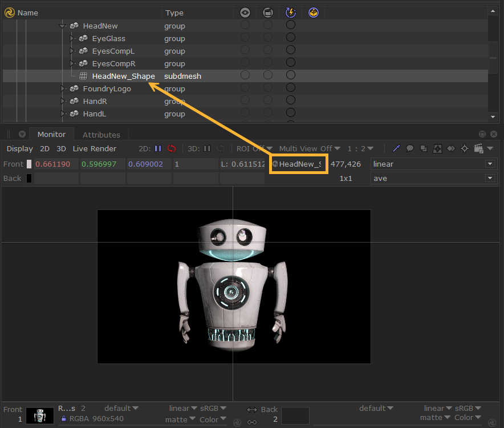
Task: Toggle render circle for FoundryLogo row
Action: pos(267,88)
